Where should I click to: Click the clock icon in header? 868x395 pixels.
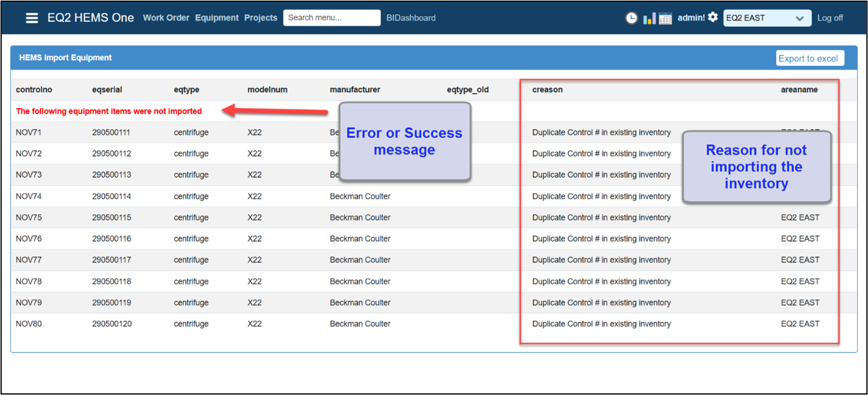pyautogui.click(x=631, y=18)
